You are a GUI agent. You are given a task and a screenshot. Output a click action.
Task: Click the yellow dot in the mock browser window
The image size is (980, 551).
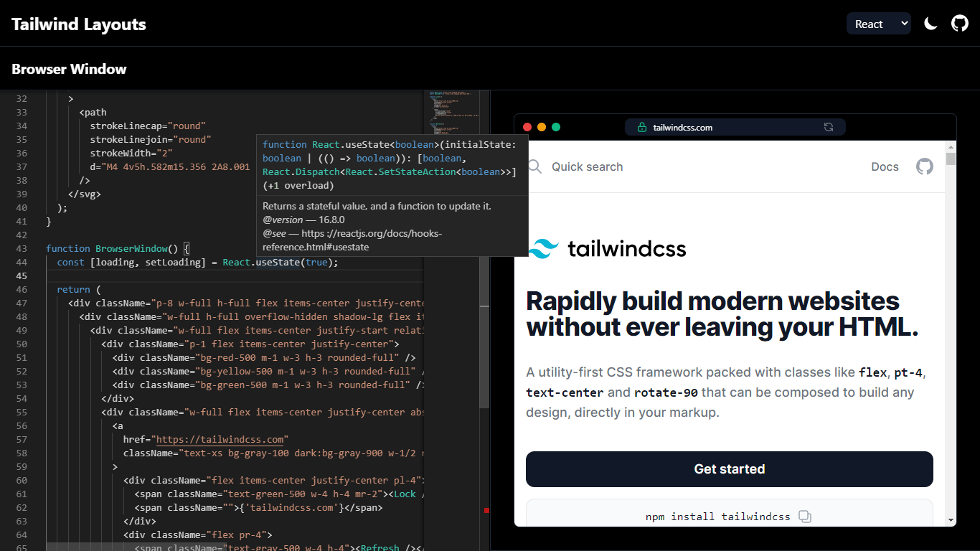click(x=542, y=127)
